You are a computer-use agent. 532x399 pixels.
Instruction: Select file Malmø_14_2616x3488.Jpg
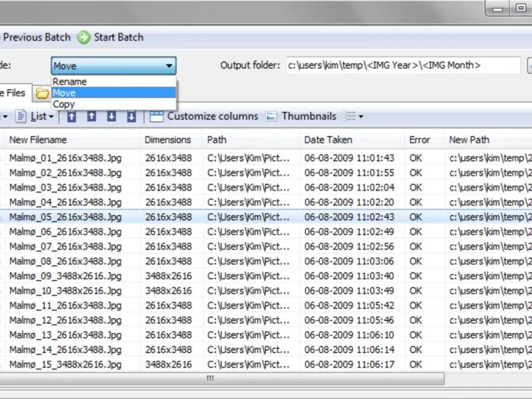click(65, 350)
